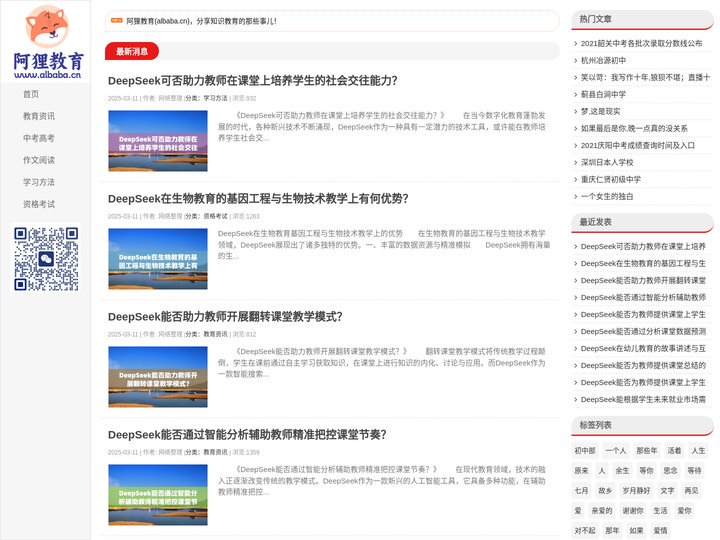
Task: Open 学习方法 in the sidebar menu
Action: (x=39, y=182)
